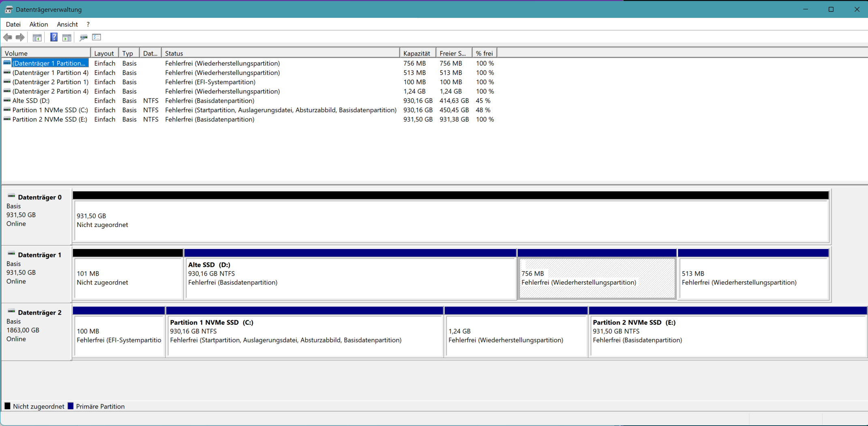
Task: Select the 931,50 GB unallocated block on Datenträger 0
Action: [x=451, y=217]
